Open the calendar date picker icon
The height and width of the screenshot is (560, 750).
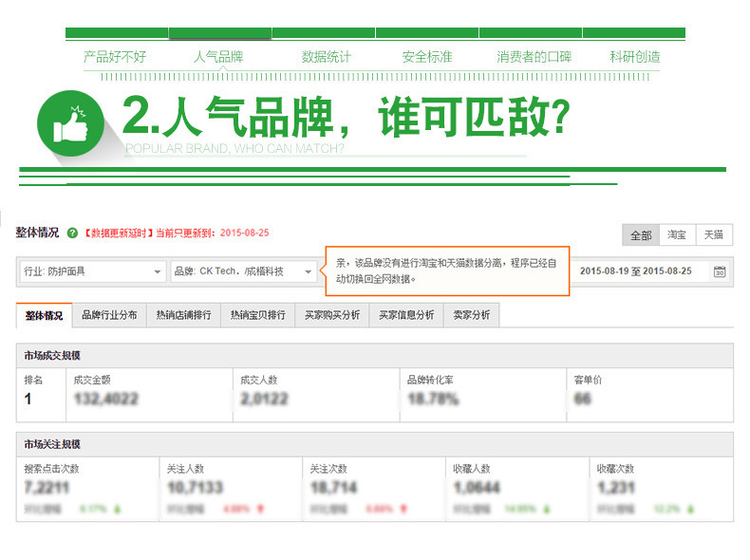tap(720, 271)
